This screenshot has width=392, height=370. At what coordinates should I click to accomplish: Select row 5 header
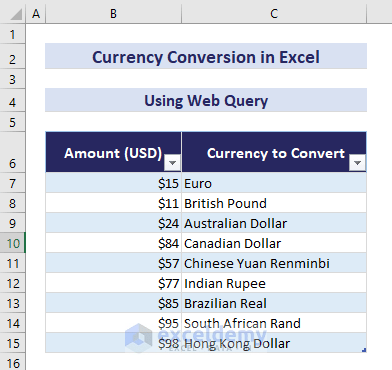tap(13, 122)
